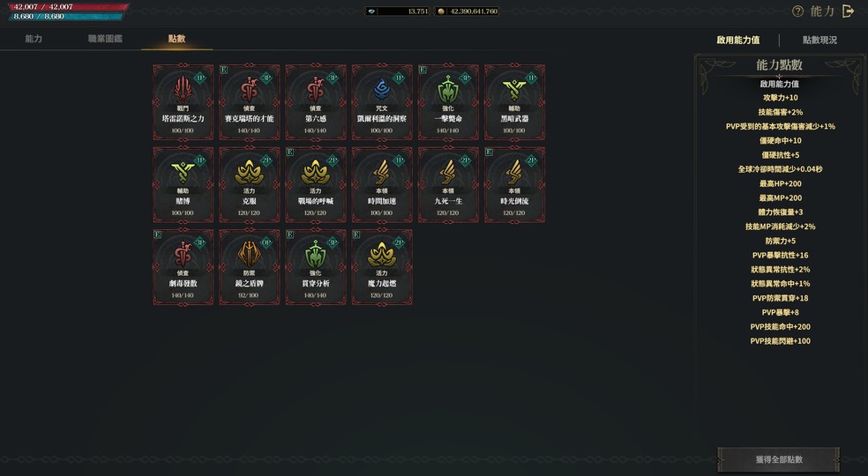
Task: Toggle the E marker on 時光倒流
Action: (x=489, y=152)
